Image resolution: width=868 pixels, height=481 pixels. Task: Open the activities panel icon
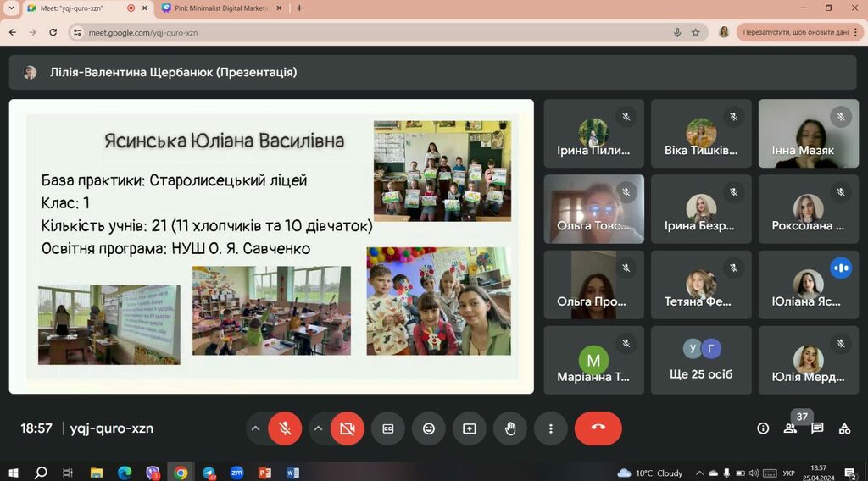pyautogui.click(x=844, y=428)
